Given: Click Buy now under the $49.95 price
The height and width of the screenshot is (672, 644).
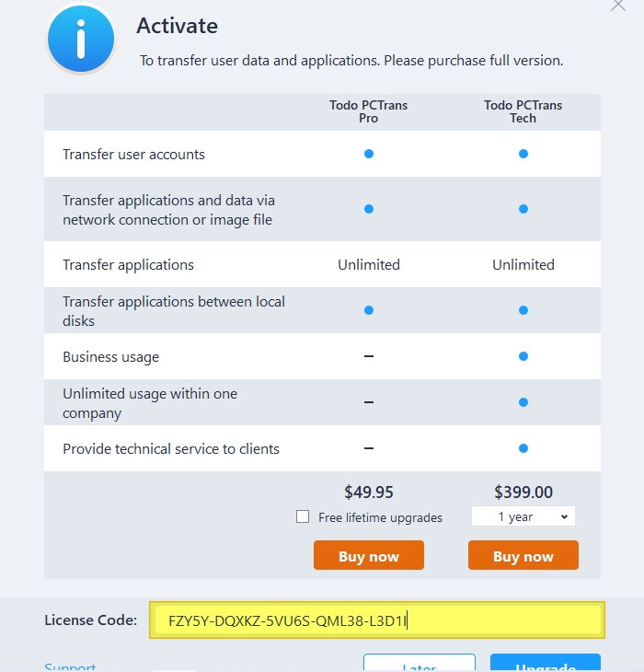Looking at the screenshot, I should click(x=369, y=556).
